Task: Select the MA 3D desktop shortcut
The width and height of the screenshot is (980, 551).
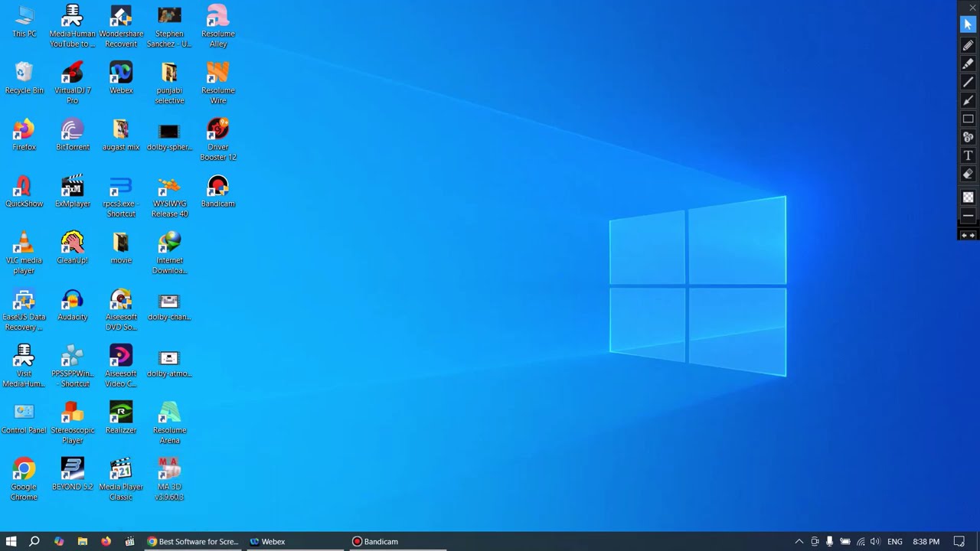Action: (x=169, y=479)
